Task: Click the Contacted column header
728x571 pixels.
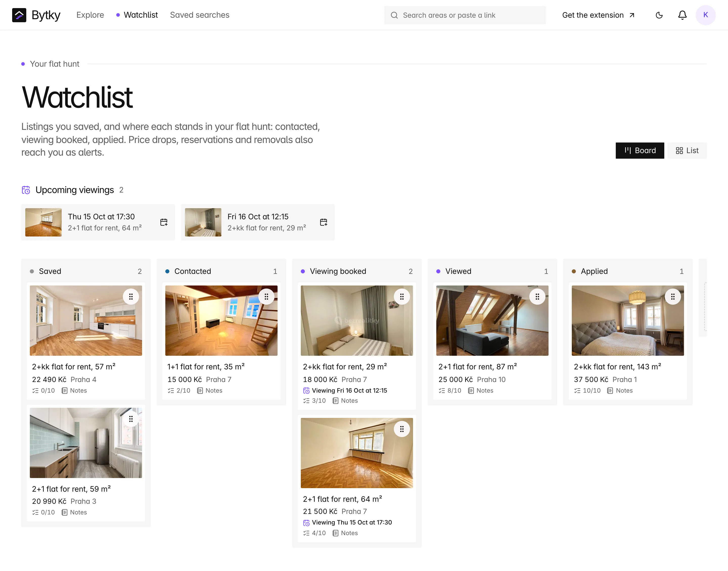Action: [221, 271]
